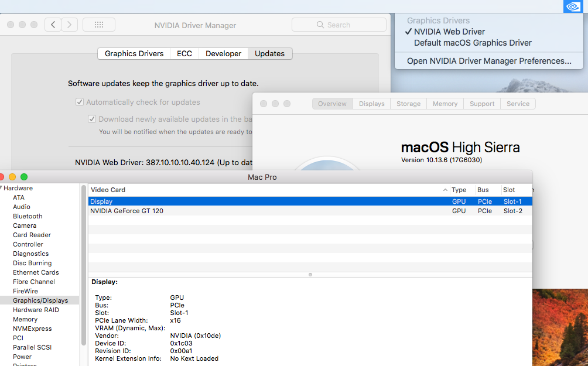Choose Default macOS Graphics Driver entry
Viewport: 588px width, 366px height.
click(x=473, y=43)
